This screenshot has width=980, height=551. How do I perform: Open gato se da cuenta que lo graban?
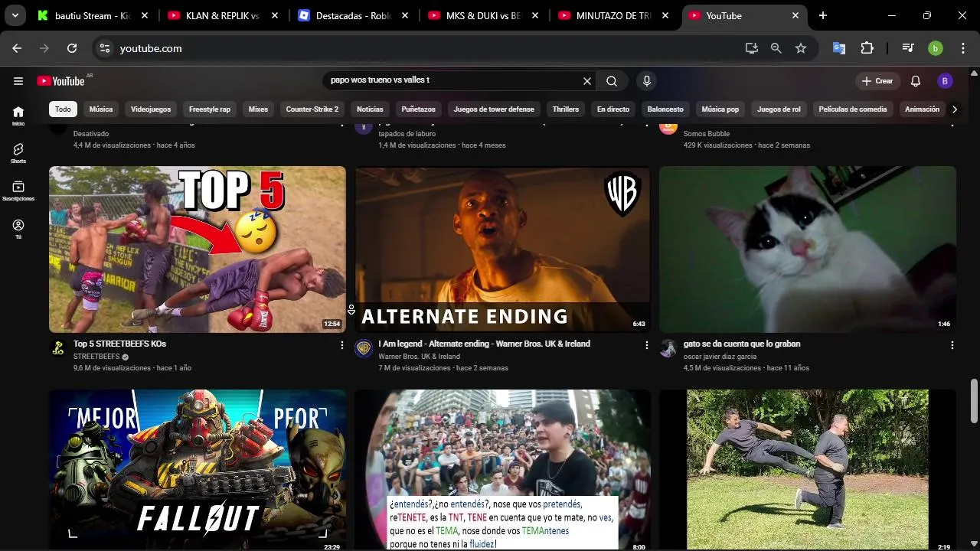point(742,344)
